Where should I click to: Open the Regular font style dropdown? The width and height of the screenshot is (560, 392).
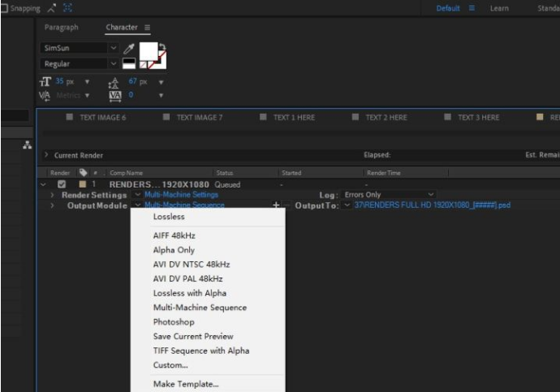113,63
